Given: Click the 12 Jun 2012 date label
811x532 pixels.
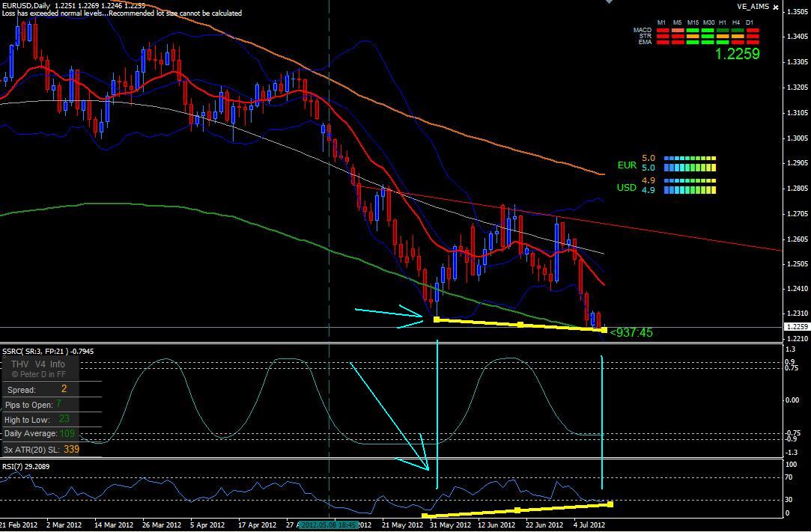Looking at the screenshot, I should (x=496, y=525).
